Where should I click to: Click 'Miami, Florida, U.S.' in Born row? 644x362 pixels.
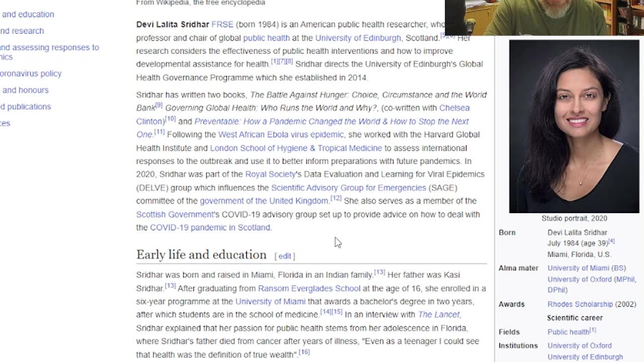tap(579, 254)
